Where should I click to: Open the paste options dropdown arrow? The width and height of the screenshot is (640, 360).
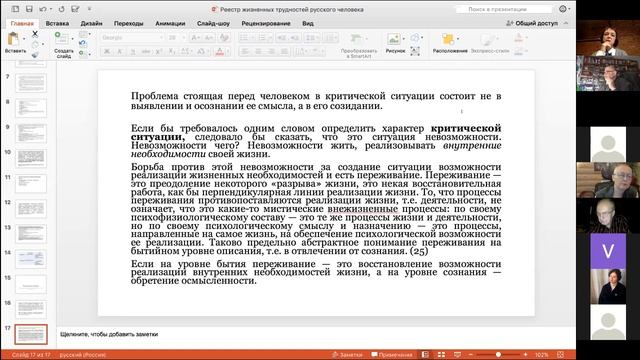[24, 39]
